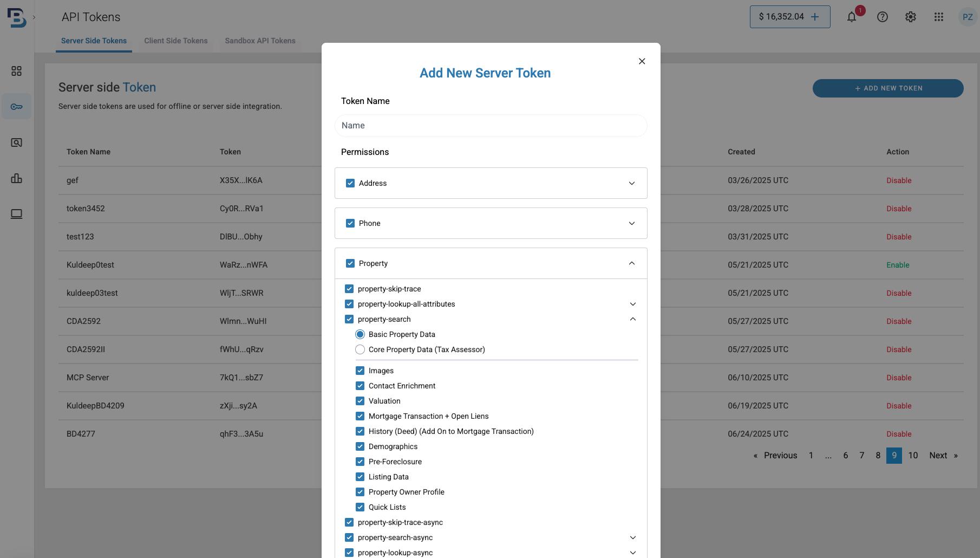Expand the Phone permissions section
The height and width of the screenshot is (558, 980).
pos(632,223)
